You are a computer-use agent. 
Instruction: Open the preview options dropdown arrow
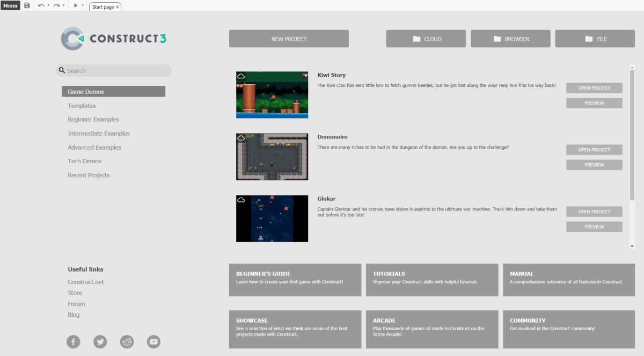(x=82, y=5)
